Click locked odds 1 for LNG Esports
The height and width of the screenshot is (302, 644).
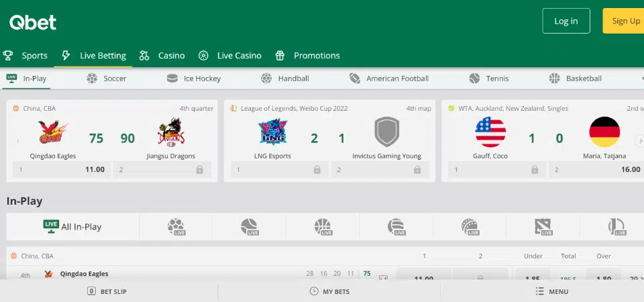point(279,169)
